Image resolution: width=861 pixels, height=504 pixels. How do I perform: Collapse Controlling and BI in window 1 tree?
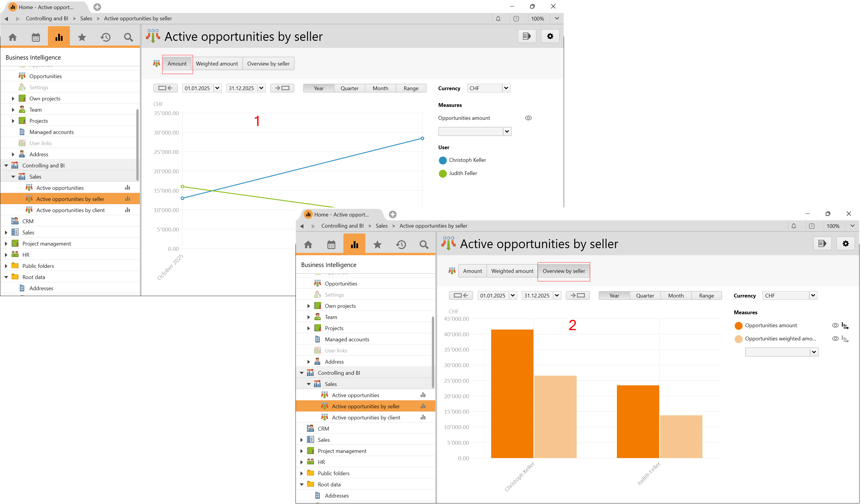click(x=6, y=165)
